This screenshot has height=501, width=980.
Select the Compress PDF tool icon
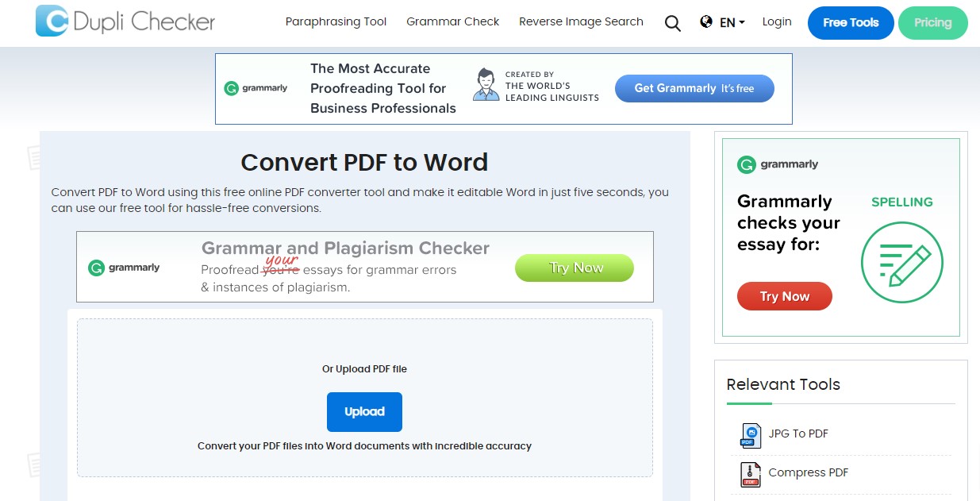coord(749,473)
